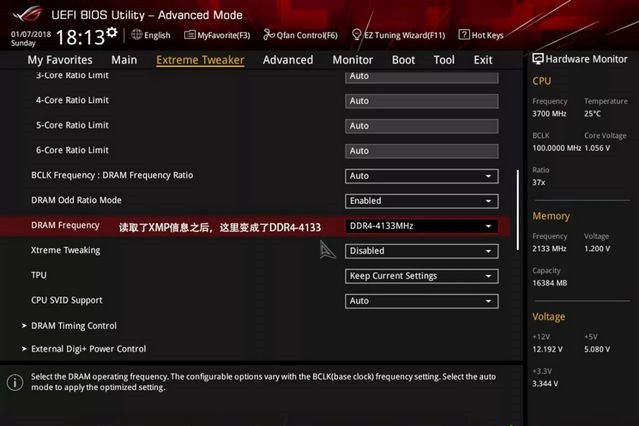639x426 pixels.
Task: Click the +3.3V 3.344 V reading
Action: 545,384
